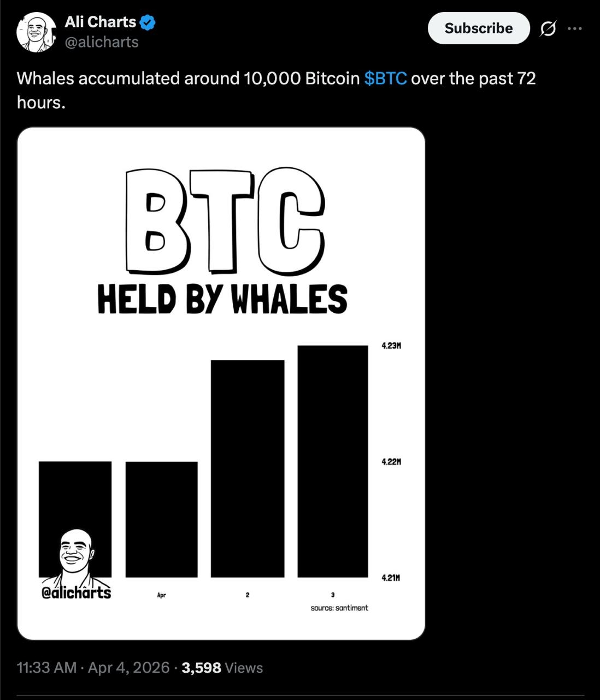Click the source: santiment caption

coord(339,608)
